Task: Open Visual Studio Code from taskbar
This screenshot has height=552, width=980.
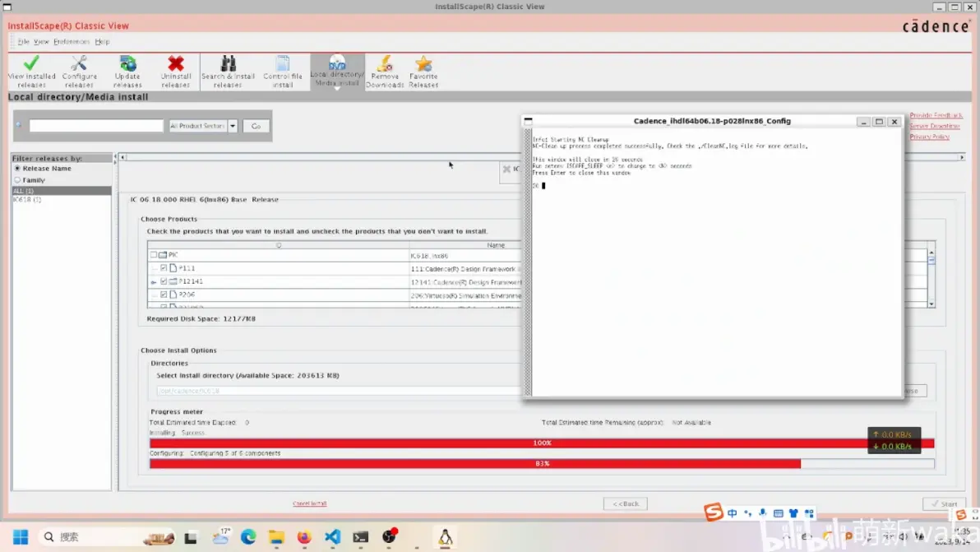Action: point(332,537)
